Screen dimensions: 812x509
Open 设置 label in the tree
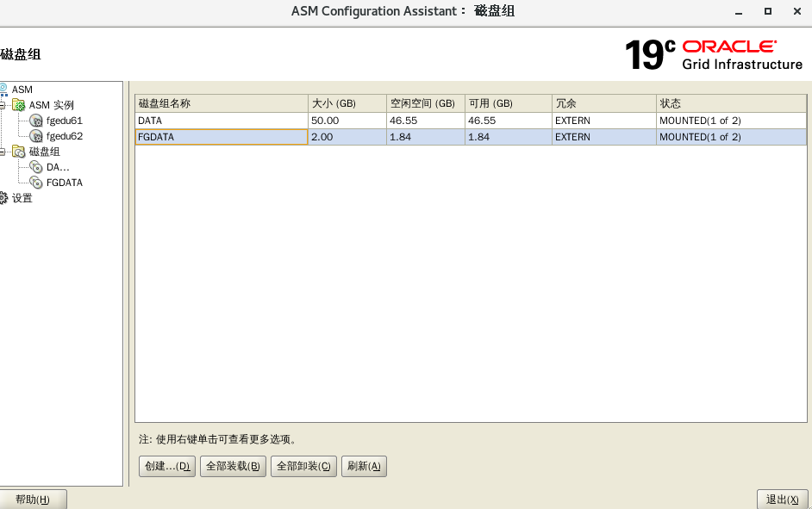[x=22, y=198]
